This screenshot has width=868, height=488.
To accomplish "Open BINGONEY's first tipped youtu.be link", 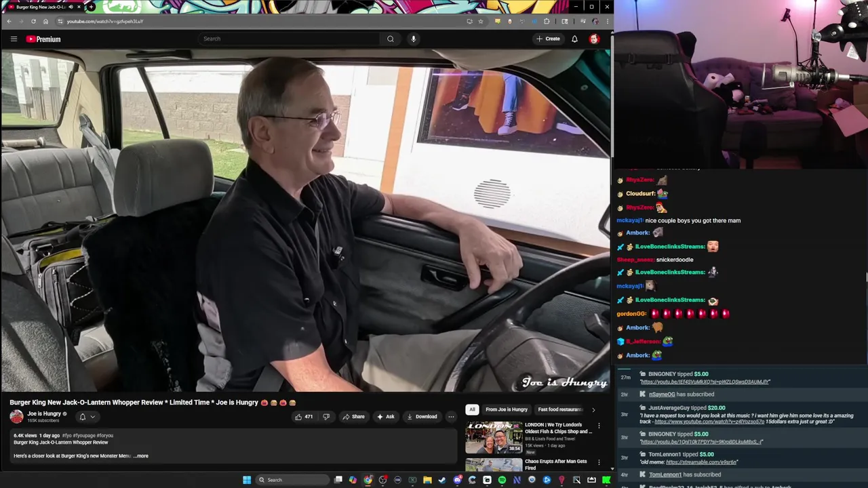I will point(705,382).
